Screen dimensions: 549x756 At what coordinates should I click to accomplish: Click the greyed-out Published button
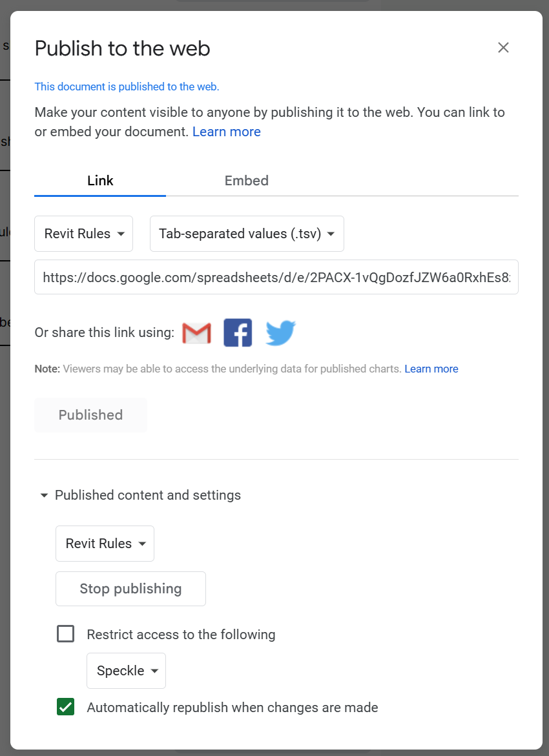pos(90,415)
